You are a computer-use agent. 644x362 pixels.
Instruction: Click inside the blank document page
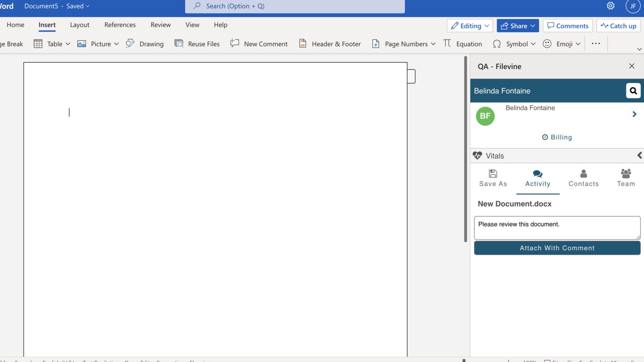pyautogui.click(x=215, y=210)
